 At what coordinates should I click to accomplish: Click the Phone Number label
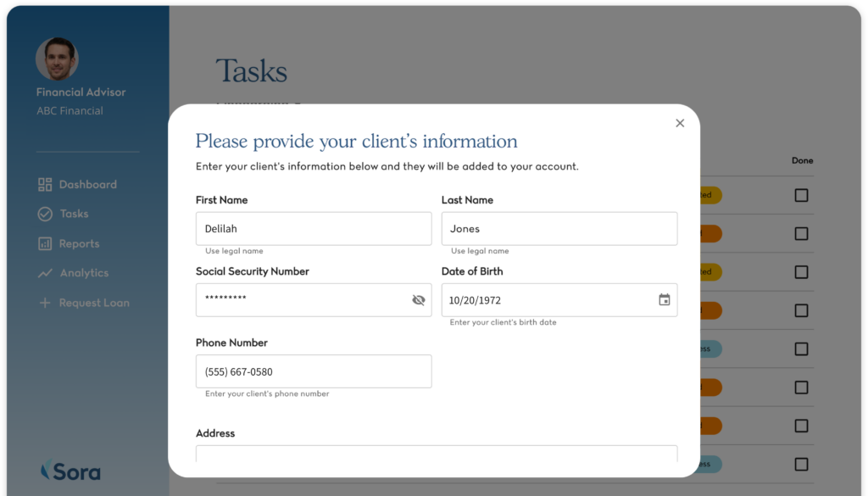(231, 343)
